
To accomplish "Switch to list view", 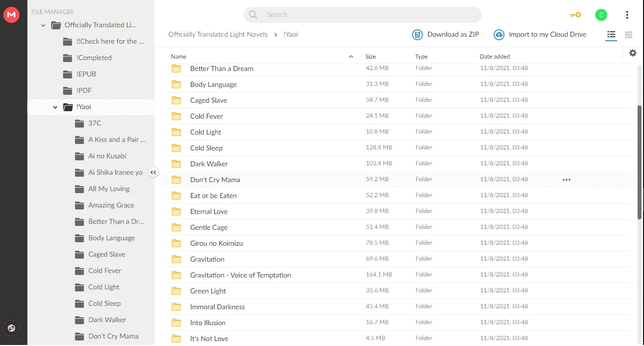I will point(611,35).
